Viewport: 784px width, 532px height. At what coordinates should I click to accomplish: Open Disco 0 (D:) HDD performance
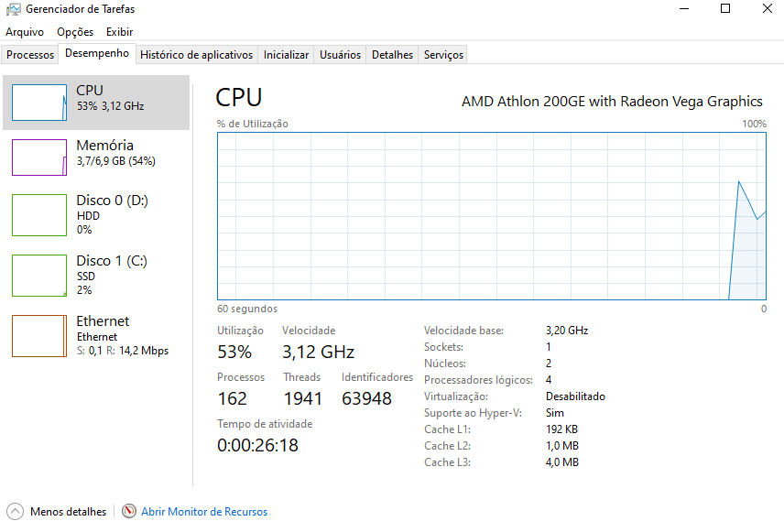click(96, 215)
